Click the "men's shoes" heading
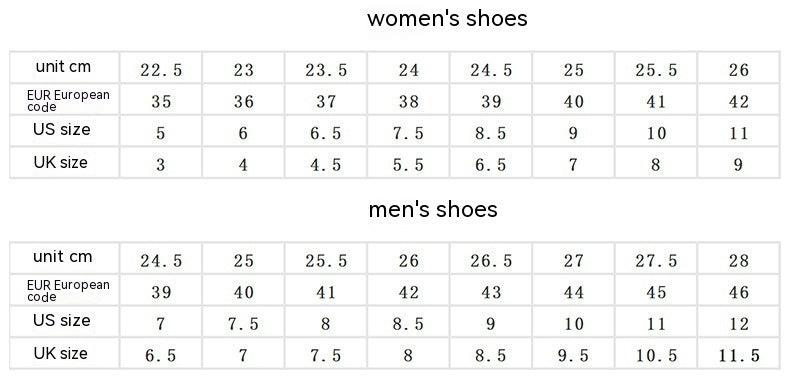The height and width of the screenshot is (379, 790). pos(433,209)
